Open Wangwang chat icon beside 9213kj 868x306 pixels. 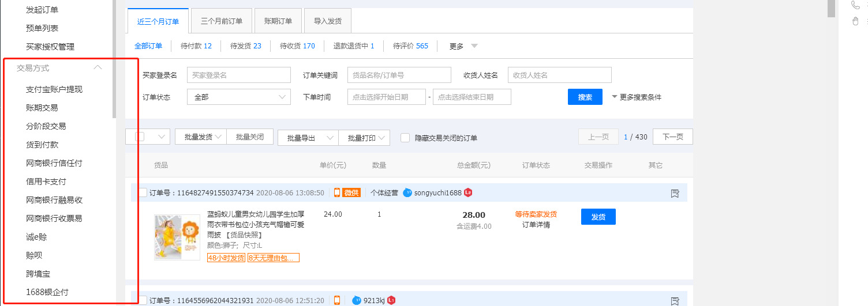tap(356, 300)
